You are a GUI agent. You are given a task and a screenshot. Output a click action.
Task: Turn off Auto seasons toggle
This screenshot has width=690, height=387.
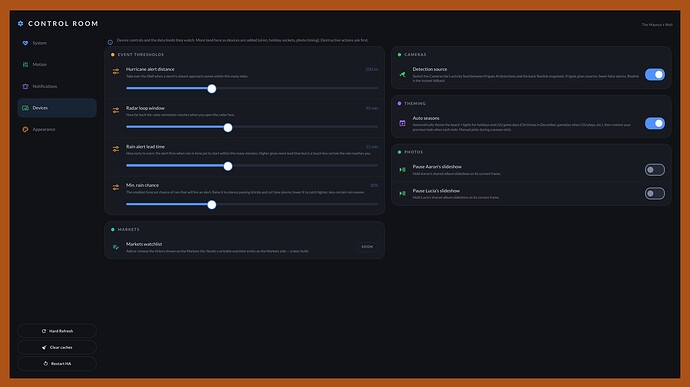pos(655,123)
